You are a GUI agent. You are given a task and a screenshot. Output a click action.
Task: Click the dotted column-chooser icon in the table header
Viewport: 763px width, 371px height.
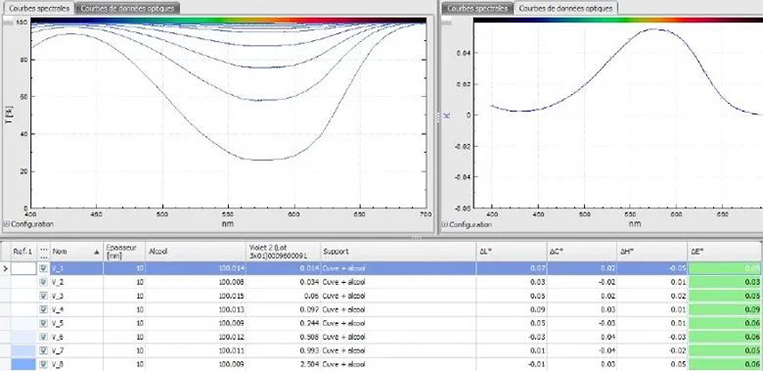pyautogui.click(x=44, y=251)
